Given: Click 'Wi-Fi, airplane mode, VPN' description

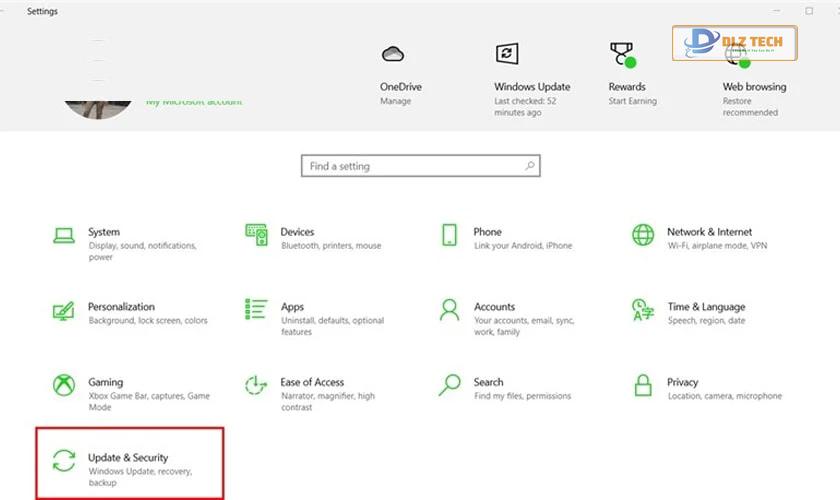Looking at the screenshot, I should [717, 245].
